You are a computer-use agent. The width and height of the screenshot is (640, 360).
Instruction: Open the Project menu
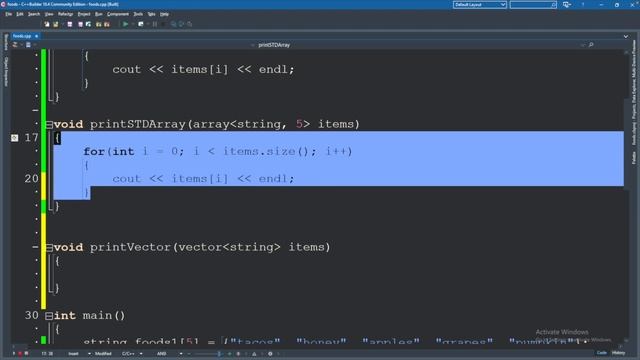[x=84, y=14]
